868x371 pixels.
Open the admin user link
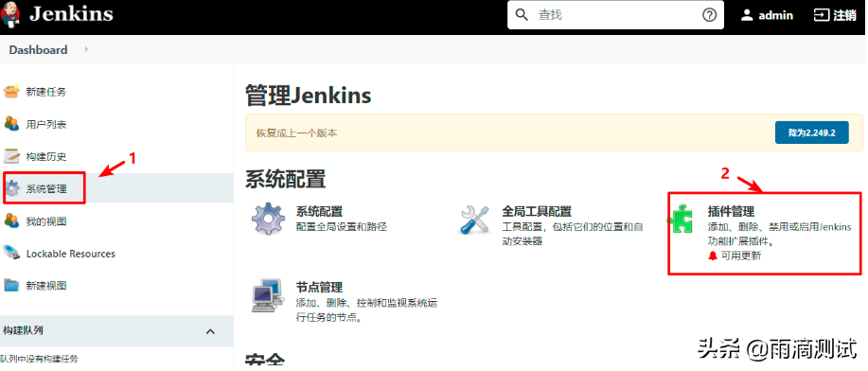(775, 15)
